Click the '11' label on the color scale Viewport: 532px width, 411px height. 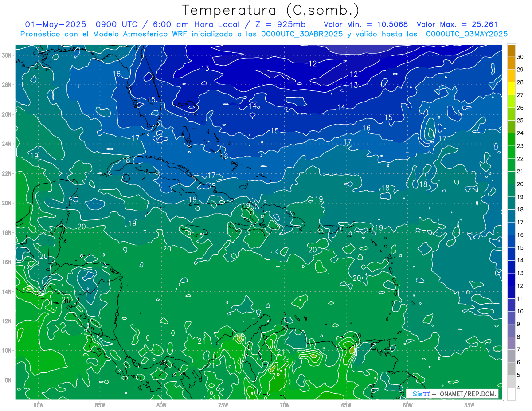point(520,299)
